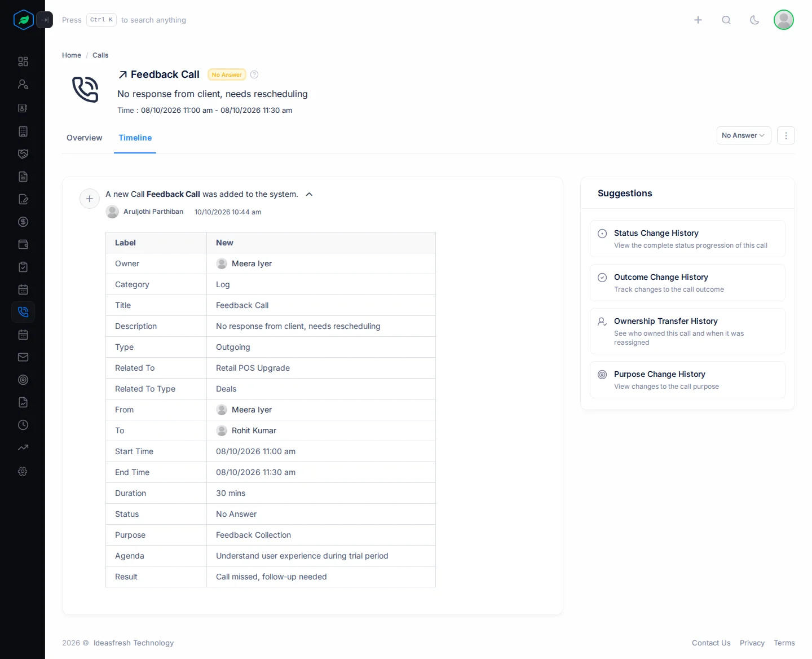
Task: Toggle dark mode with the moon icon
Action: click(754, 20)
